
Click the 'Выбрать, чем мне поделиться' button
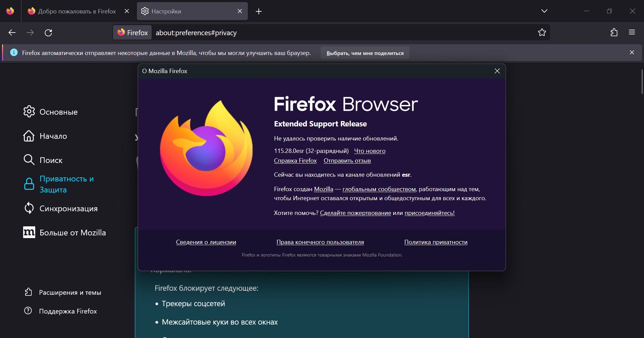pos(365,53)
